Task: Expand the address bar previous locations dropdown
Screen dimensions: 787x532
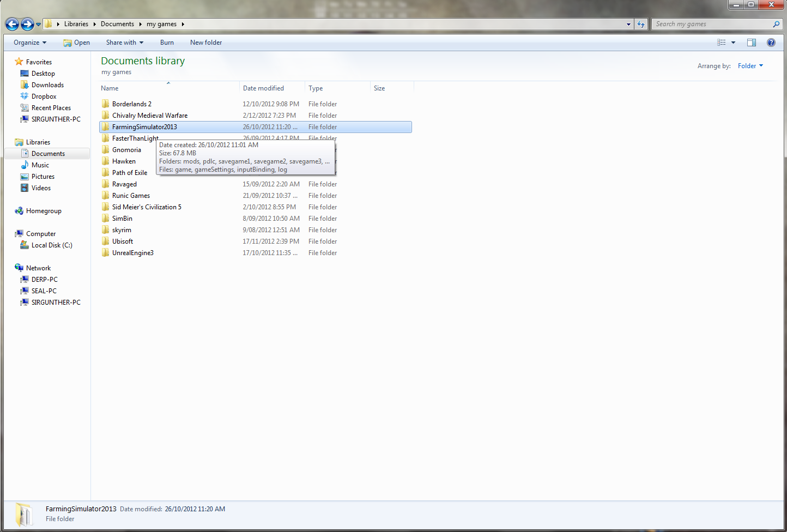Action: tap(628, 24)
